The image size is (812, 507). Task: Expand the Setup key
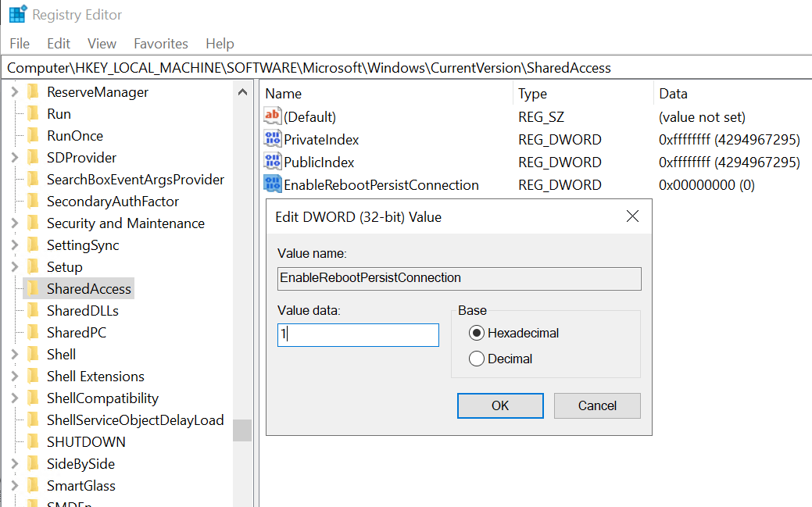tap(15, 266)
